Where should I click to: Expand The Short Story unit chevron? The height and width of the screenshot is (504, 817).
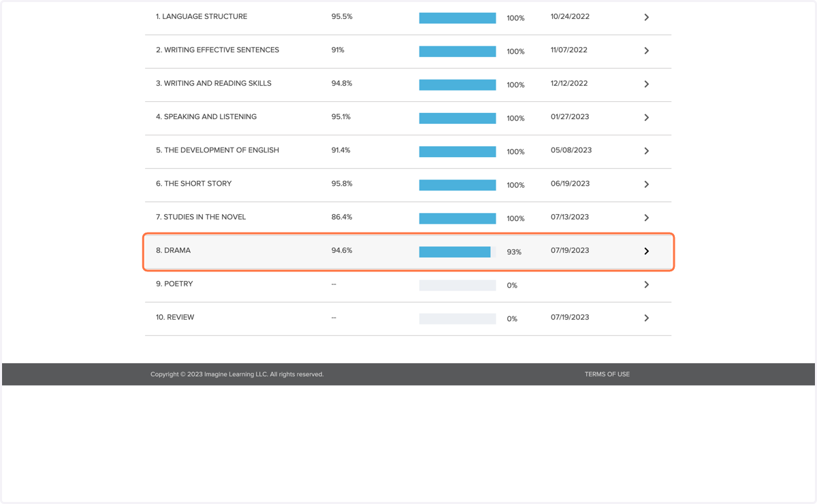647,184
